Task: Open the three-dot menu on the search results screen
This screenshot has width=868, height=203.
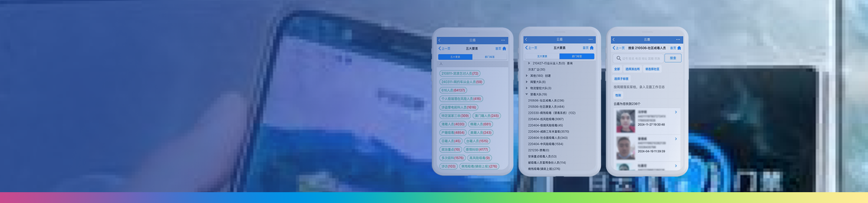Action: point(678,40)
